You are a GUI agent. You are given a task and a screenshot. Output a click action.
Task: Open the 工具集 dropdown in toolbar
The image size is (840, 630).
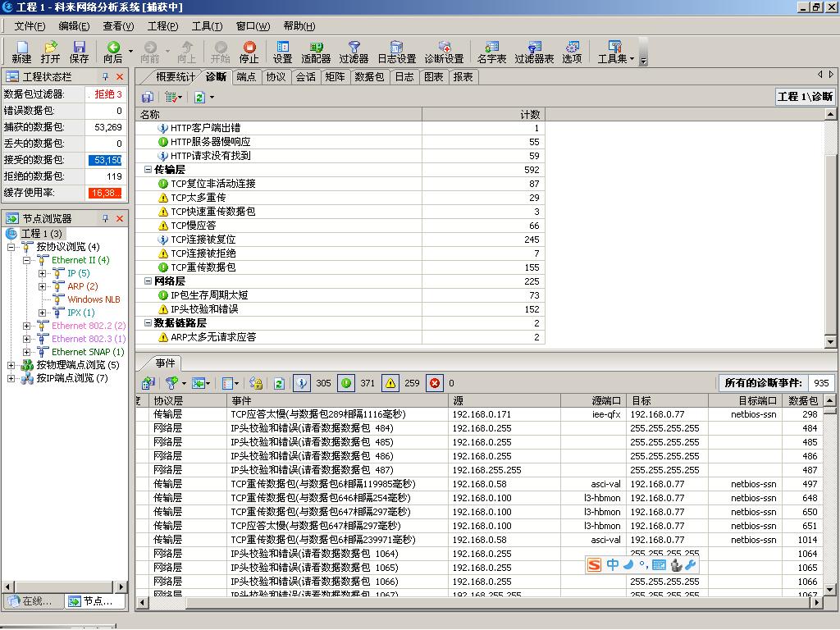615,52
